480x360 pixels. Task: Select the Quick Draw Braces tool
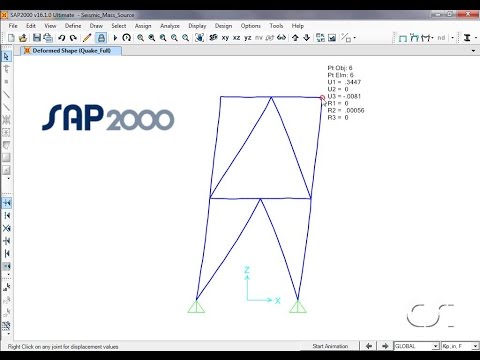click(6, 120)
